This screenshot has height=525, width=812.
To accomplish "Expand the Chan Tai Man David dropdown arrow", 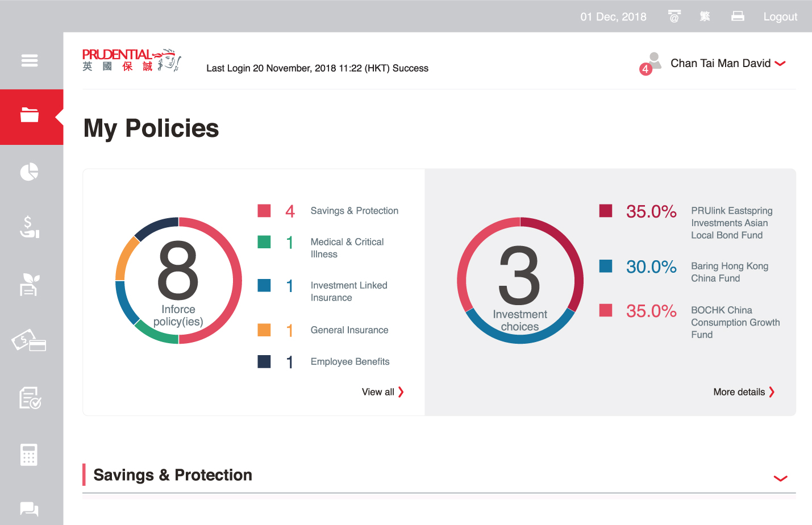I will coord(780,64).
